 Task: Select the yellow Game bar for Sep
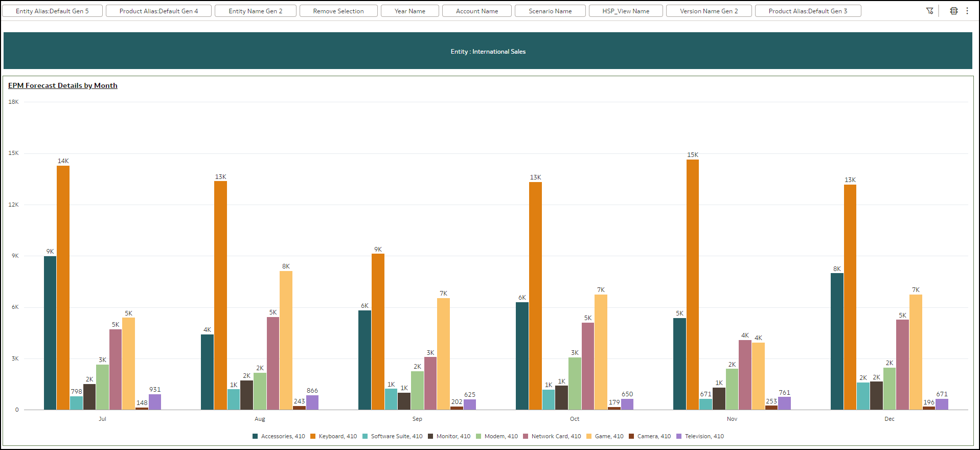(443, 354)
